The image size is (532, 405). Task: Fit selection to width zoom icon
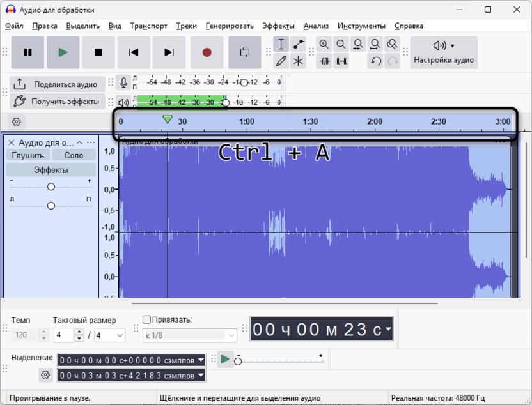[358, 44]
